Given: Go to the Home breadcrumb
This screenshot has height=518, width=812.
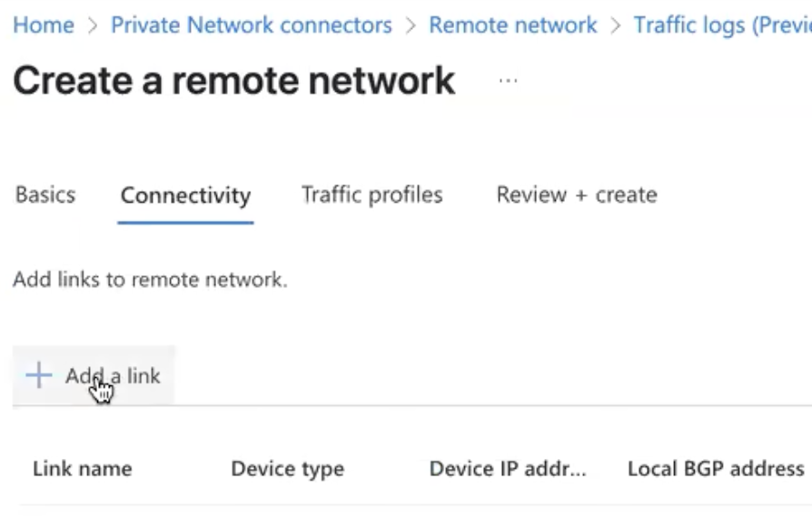Looking at the screenshot, I should pos(44,25).
